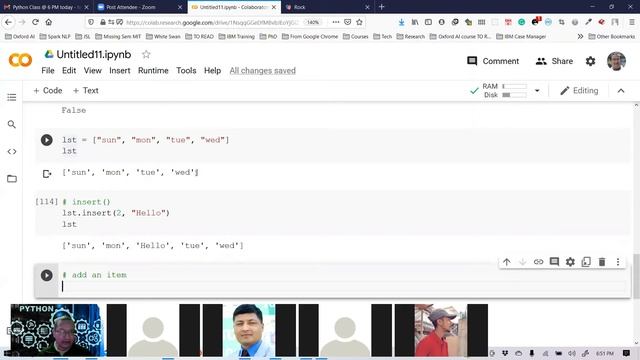
Task: Open the Editing mode dropdown
Action: pyautogui.click(x=579, y=91)
